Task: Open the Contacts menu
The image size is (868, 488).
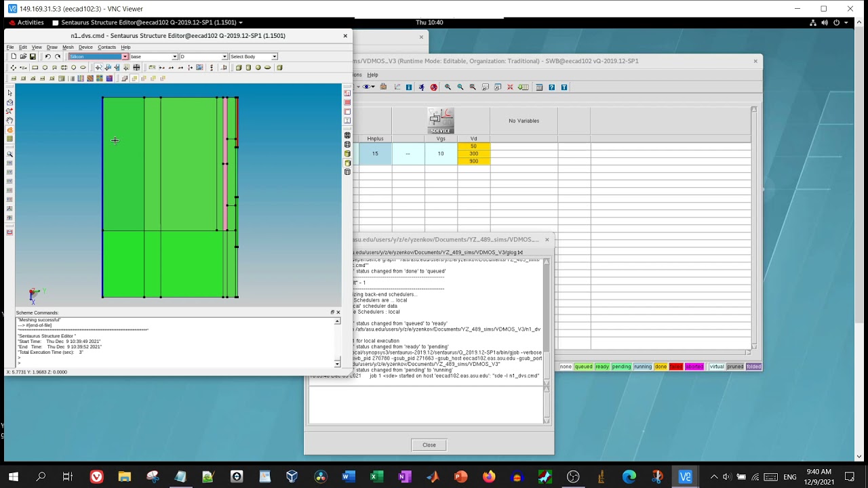Action: 107,47
